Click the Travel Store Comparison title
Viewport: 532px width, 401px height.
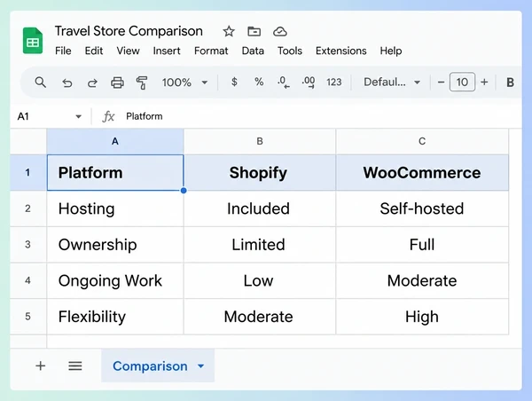[x=129, y=31]
